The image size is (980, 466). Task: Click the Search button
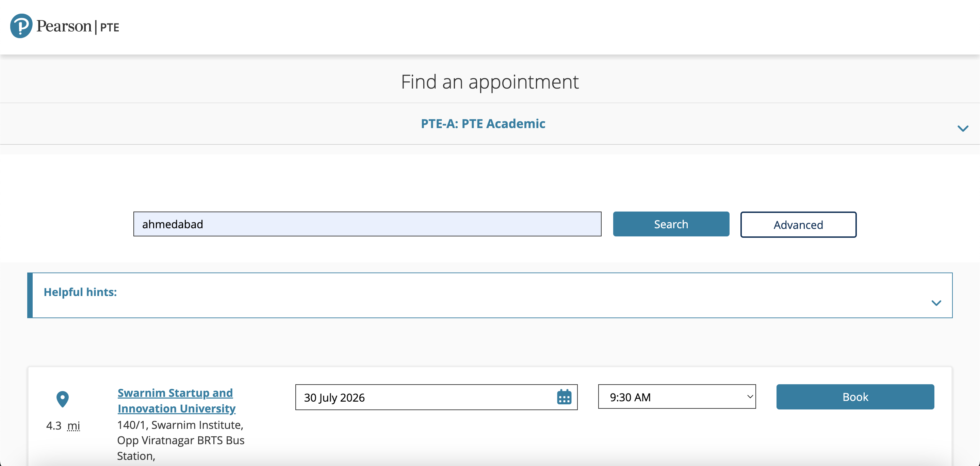click(x=671, y=224)
